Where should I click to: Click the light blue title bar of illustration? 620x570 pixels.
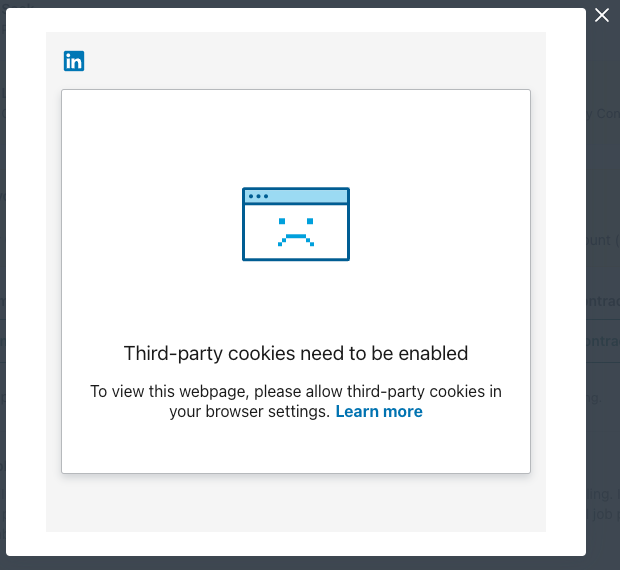[x=296, y=196]
